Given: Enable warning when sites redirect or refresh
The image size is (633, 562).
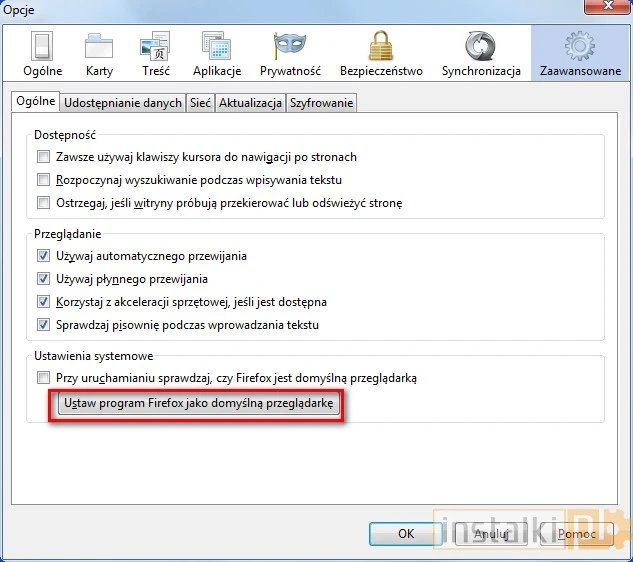Looking at the screenshot, I should [43, 203].
